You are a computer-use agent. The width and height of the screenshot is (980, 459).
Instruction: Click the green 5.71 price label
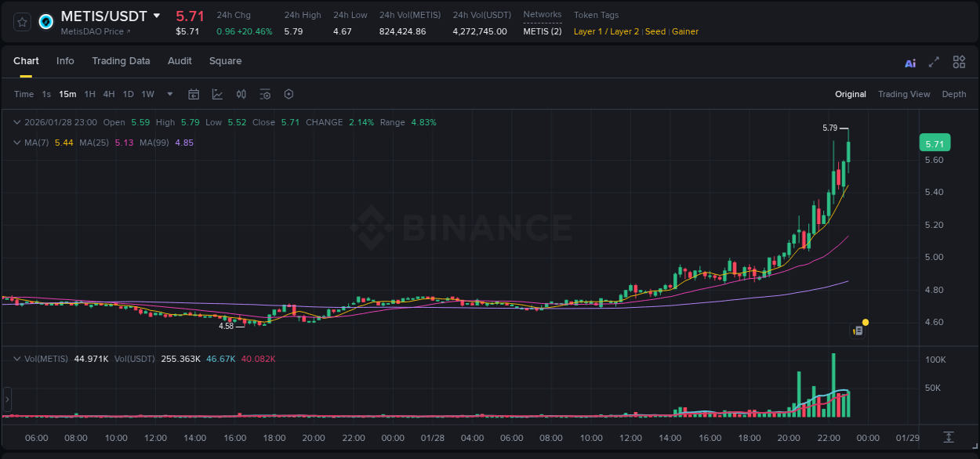click(934, 143)
